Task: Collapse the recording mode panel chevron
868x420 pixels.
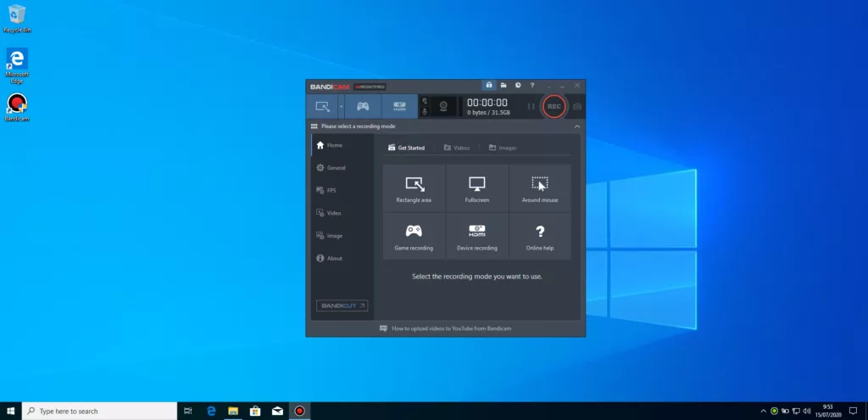Action: pos(577,126)
